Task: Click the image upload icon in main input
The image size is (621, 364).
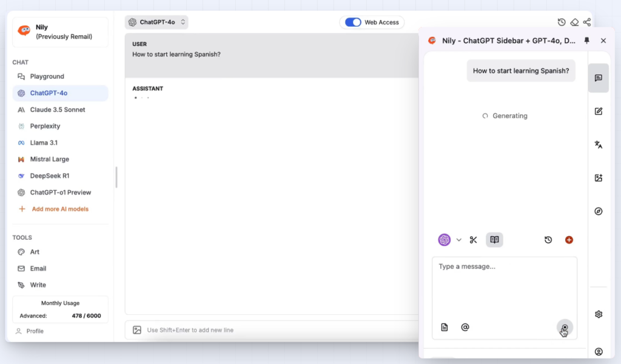Action: [137, 330]
